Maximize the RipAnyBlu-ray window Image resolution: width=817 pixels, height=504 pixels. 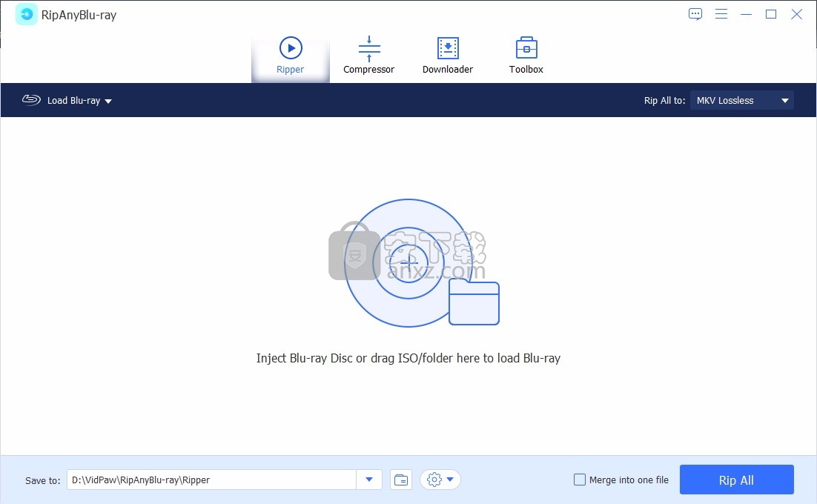coord(771,14)
